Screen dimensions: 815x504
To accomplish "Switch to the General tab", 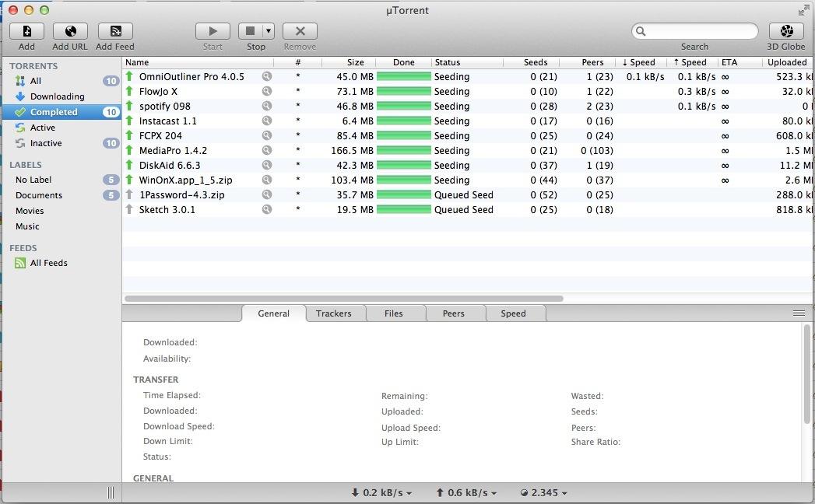I will [274, 313].
